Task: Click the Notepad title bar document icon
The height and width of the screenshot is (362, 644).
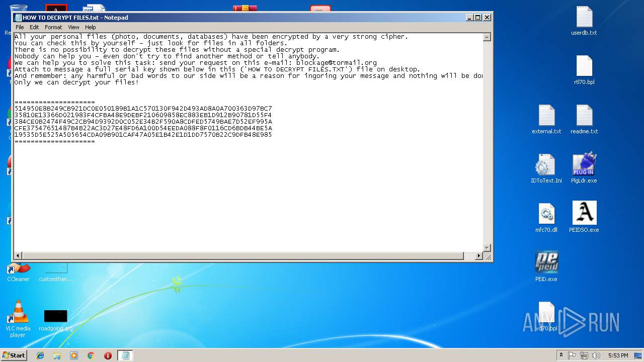Action: pos(19,18)
